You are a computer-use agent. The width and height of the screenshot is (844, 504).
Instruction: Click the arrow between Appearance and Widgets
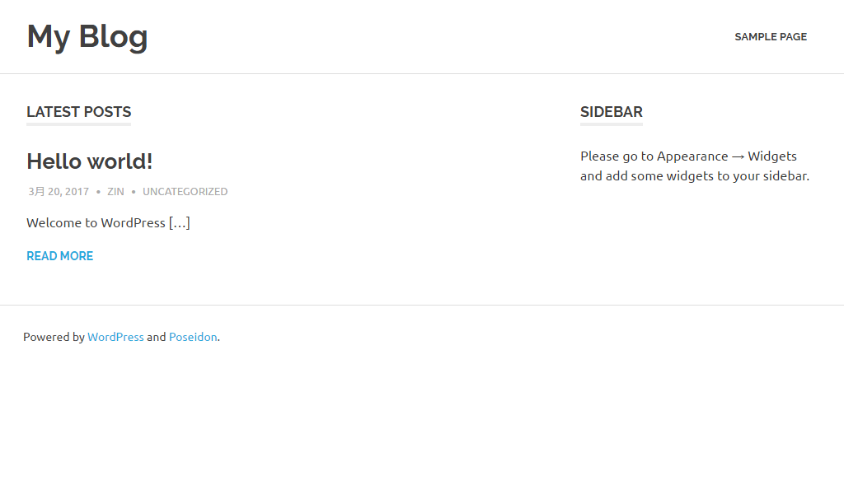(x=738, y=156)
